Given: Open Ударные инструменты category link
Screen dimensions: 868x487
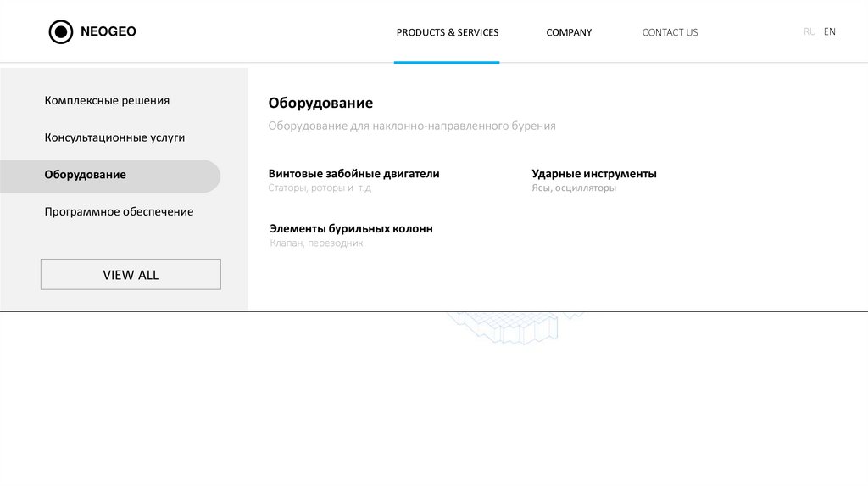Looking at the screenshot, I should (x=594, y=173).
